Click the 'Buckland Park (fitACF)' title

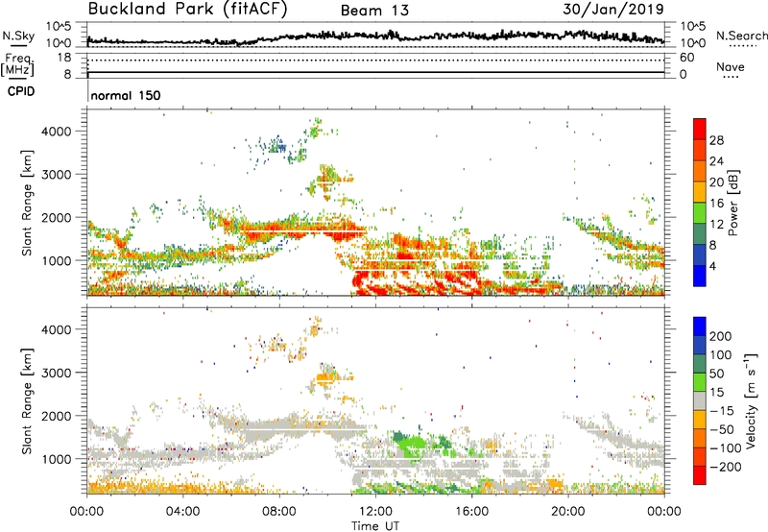[x=187, y=10]
